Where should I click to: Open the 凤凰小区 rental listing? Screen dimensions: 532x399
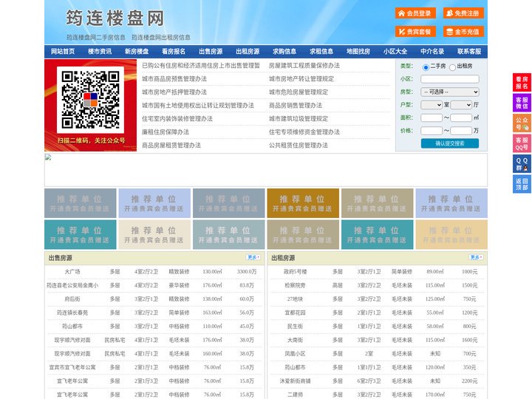[x=295, y=353]
